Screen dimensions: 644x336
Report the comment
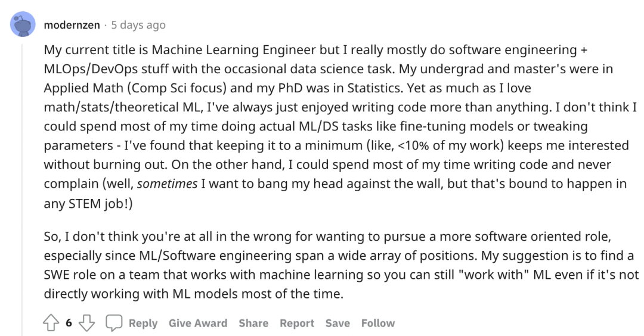pos(297,323)
